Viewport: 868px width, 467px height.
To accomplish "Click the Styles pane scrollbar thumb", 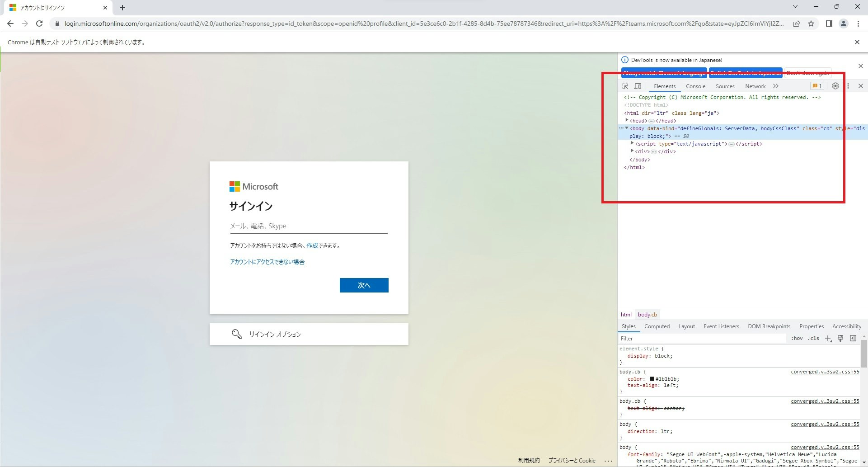I will click(x=864, y=354).
